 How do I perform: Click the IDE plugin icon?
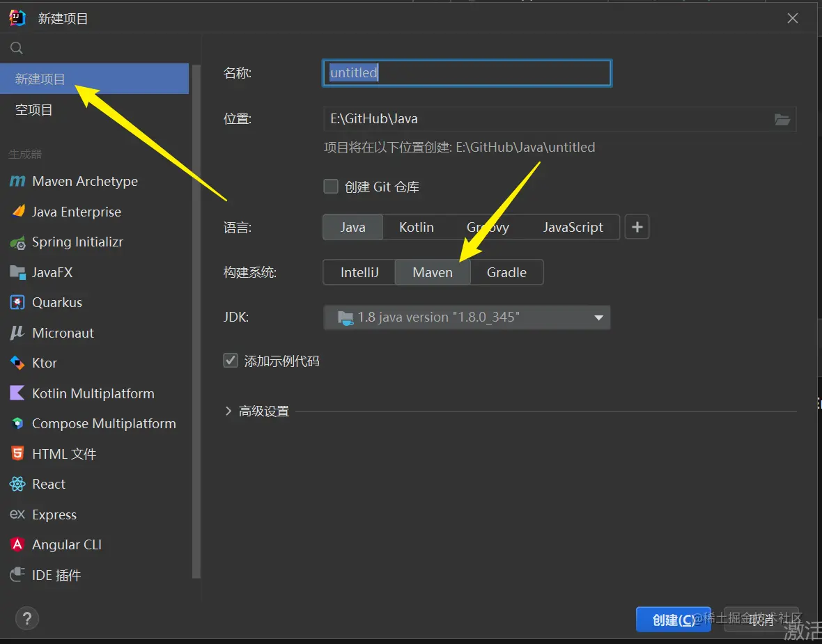point(17,575)
